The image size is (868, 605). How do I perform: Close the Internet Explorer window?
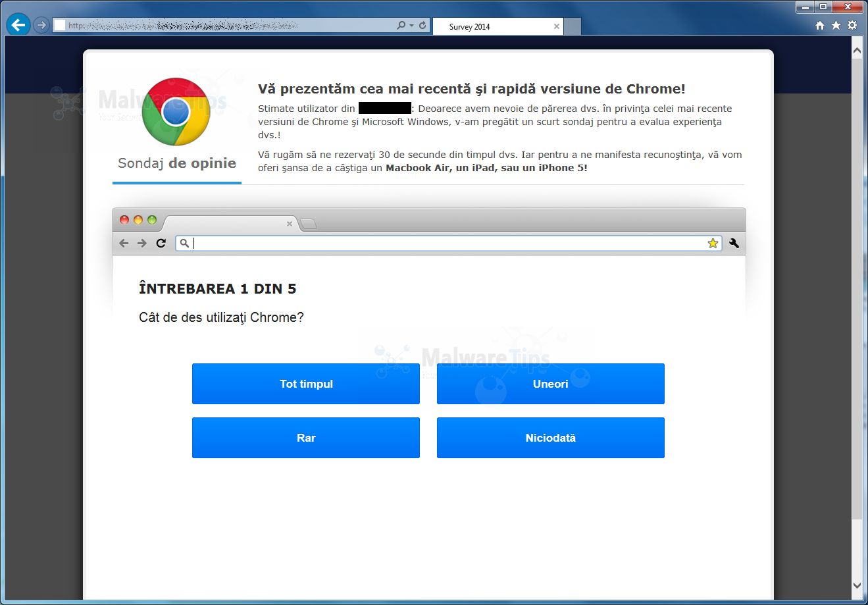(848, 7)
